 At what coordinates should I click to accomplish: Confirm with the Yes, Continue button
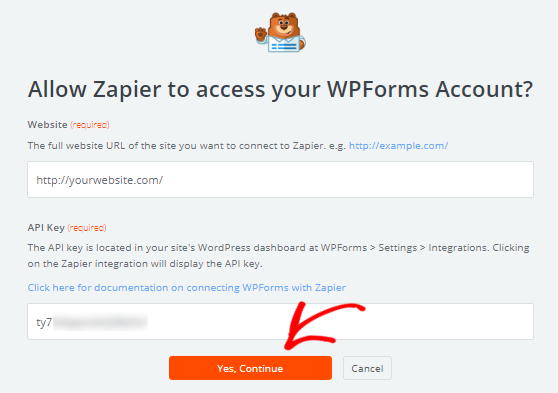250,368
